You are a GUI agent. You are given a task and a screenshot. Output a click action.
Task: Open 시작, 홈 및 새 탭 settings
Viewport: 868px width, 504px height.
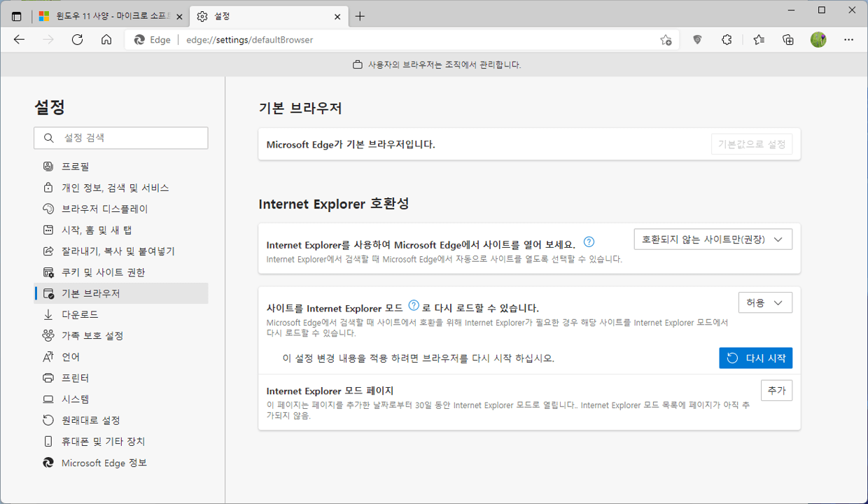[x=121, y=230]
